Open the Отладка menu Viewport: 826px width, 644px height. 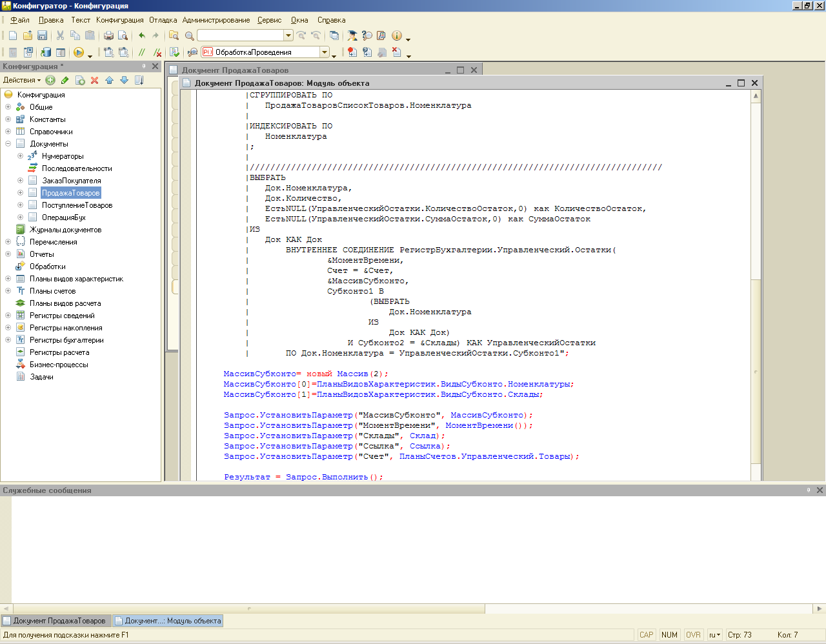(x=163, y=20)
